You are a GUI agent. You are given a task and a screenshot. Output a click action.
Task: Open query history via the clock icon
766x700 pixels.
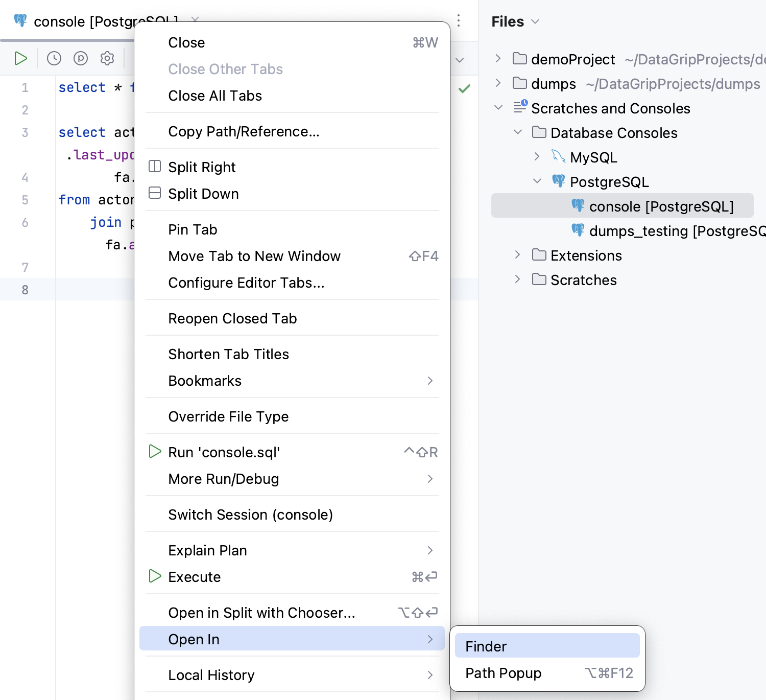54,58
